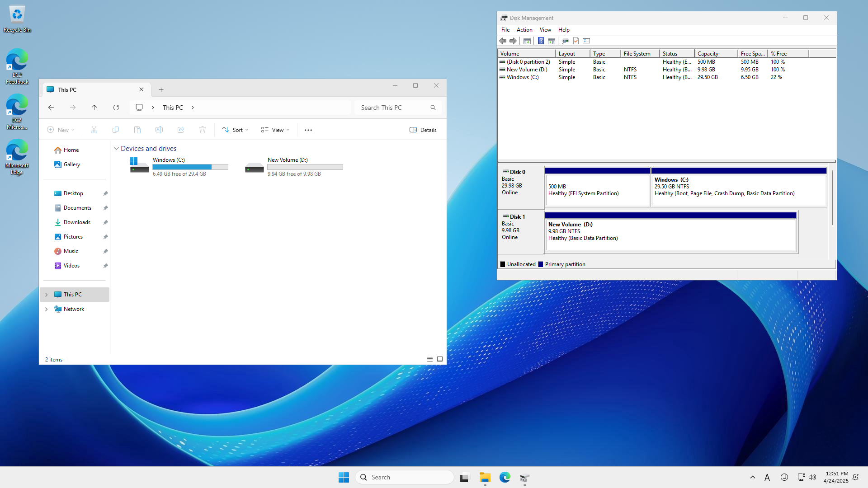Select the Windows (C:) drive in Explorer
868x488 pixels.
point(179,167)
